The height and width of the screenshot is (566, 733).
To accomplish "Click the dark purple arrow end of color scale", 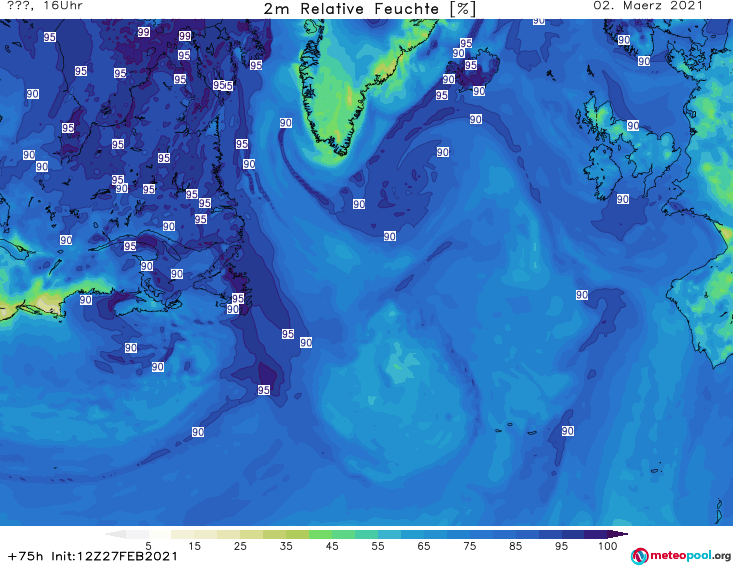I will tap(620, 534).
